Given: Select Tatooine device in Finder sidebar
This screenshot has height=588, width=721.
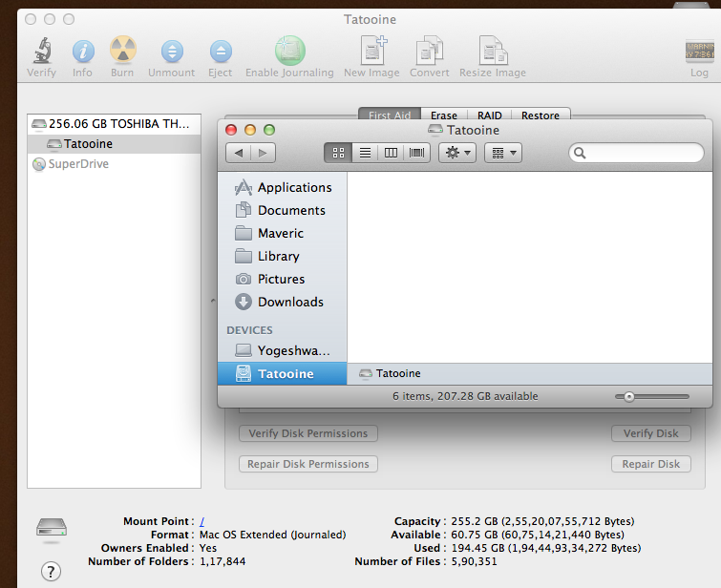Looking at the screenshot, I should (x=283, y=374).
